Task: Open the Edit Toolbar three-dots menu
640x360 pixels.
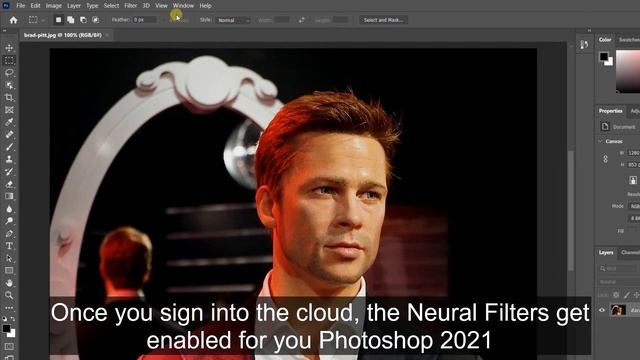Action: click(x=9, y=307)
